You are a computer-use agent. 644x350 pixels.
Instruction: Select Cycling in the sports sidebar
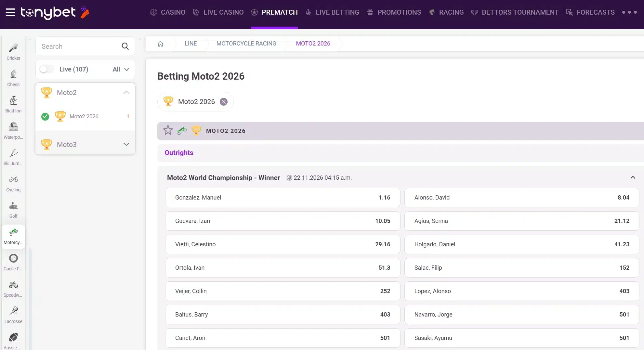click(13, 183)
